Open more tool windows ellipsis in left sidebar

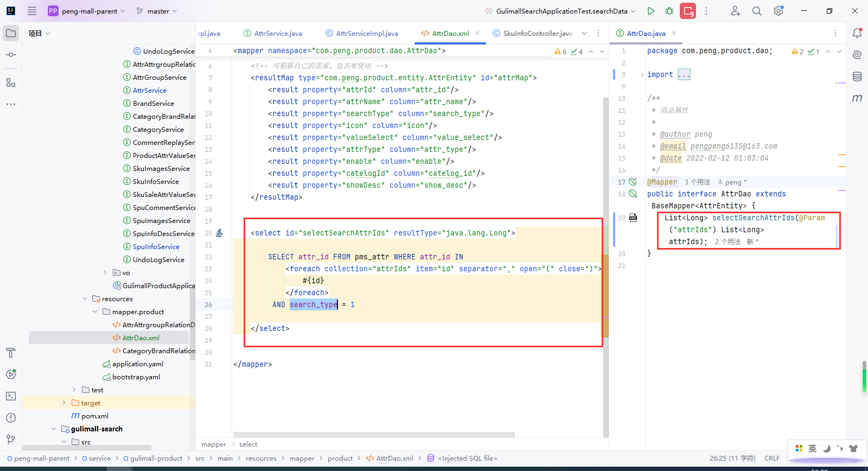pos(11,104)
